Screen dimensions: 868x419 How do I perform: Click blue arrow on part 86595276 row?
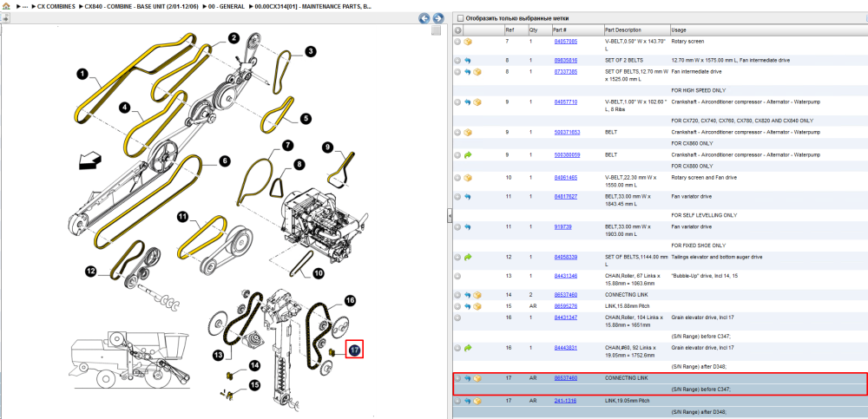point(468,306)
